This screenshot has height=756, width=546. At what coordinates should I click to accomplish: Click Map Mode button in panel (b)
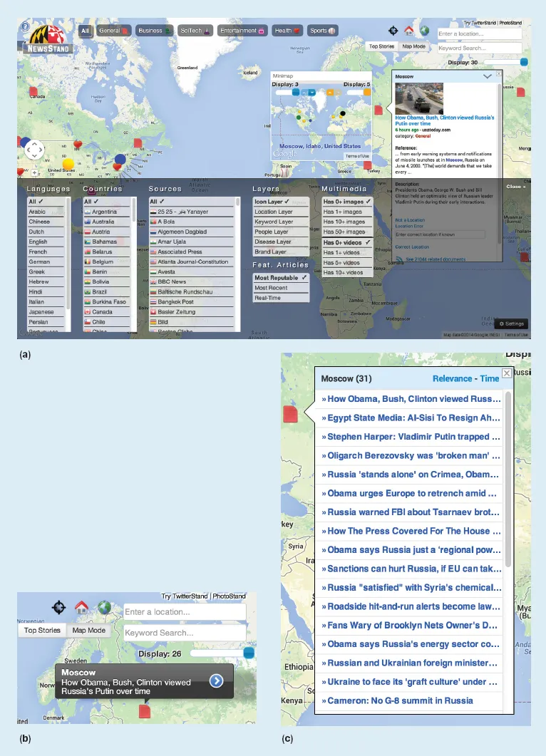(x=89, y=631)
